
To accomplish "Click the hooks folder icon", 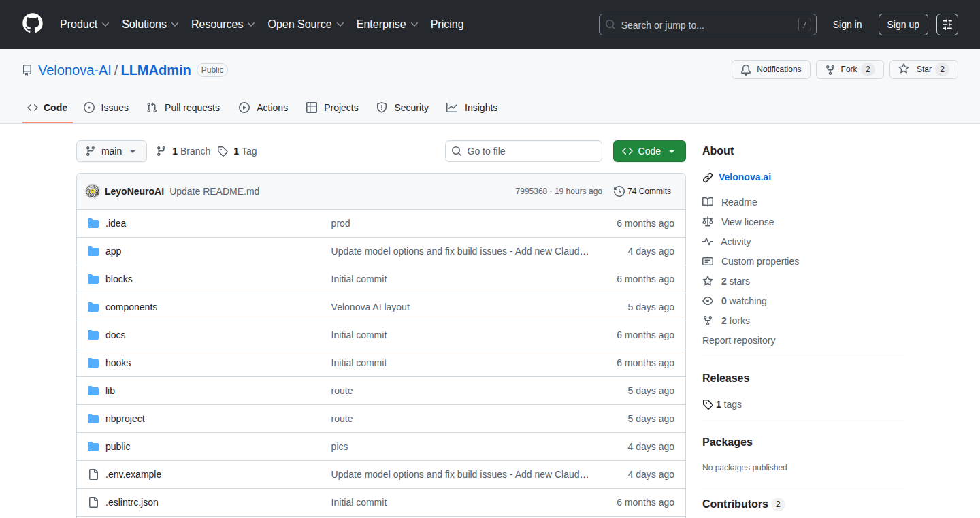I will click(x=93, y=363).
